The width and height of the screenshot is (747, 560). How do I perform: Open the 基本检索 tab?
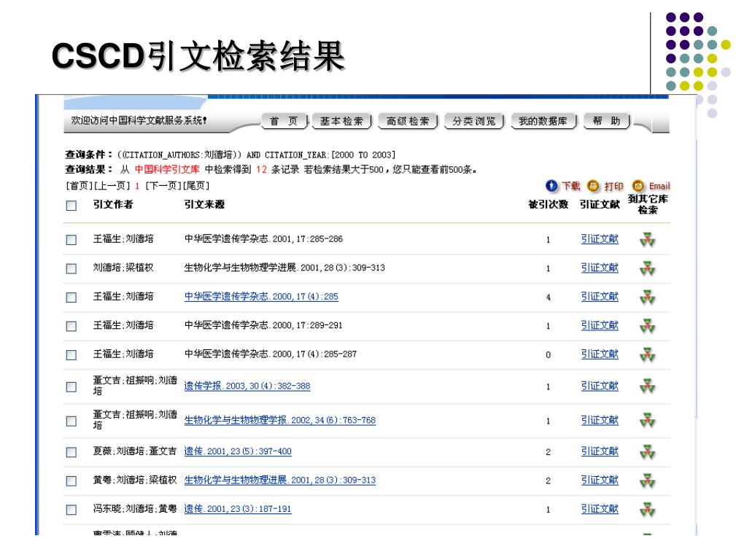341,122
